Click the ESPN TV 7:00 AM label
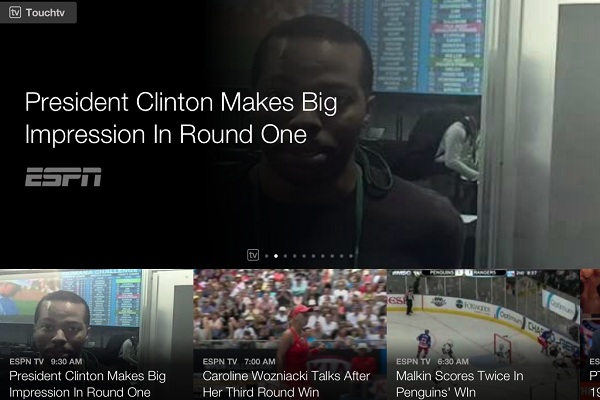The height and width of the screenshot is (400, 600). click(x=239, y=361)
